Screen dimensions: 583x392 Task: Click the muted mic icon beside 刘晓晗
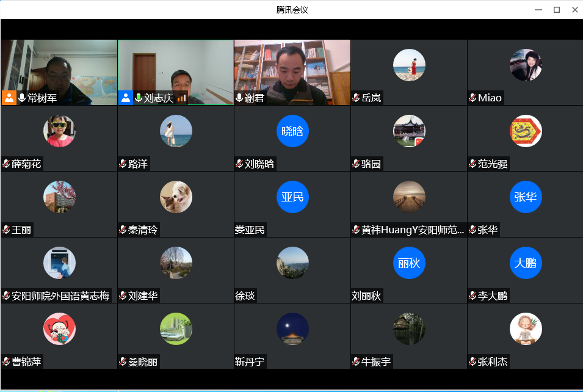tap(239, 164)
